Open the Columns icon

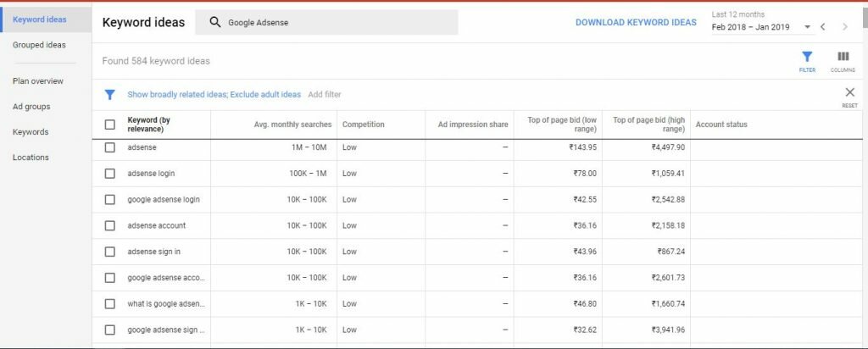pos(843,57)
